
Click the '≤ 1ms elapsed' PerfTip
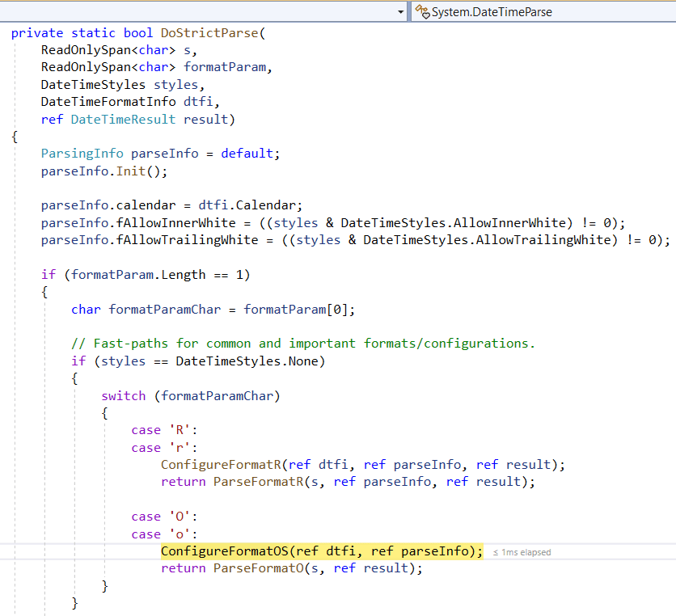(x=522, y=552)
